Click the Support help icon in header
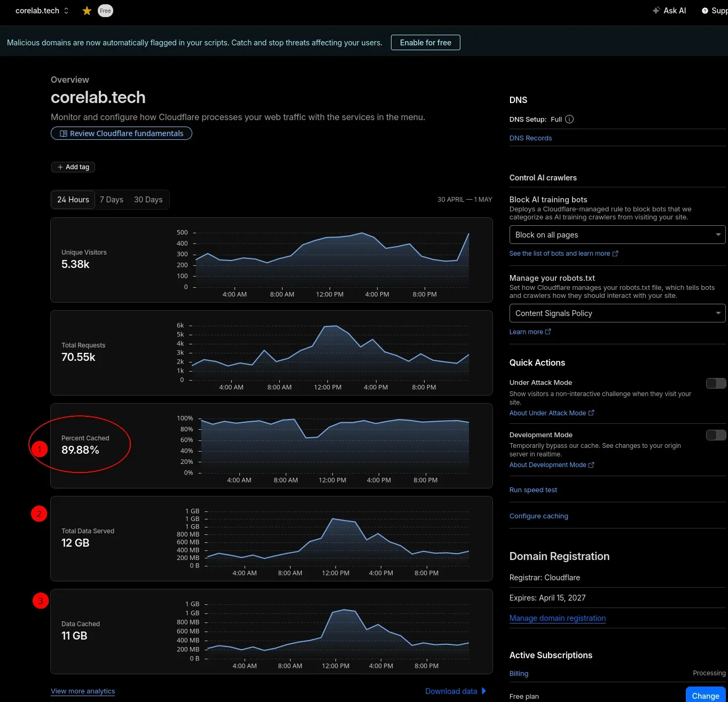728x702 pixels. coord(705,11)
